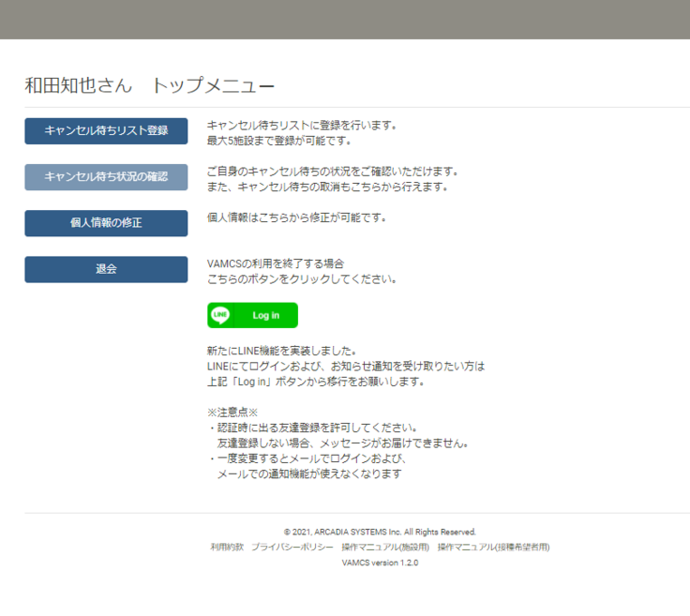Click the gray header banner at top
Screen dimensions: 690x616
(x=345, y=19)
